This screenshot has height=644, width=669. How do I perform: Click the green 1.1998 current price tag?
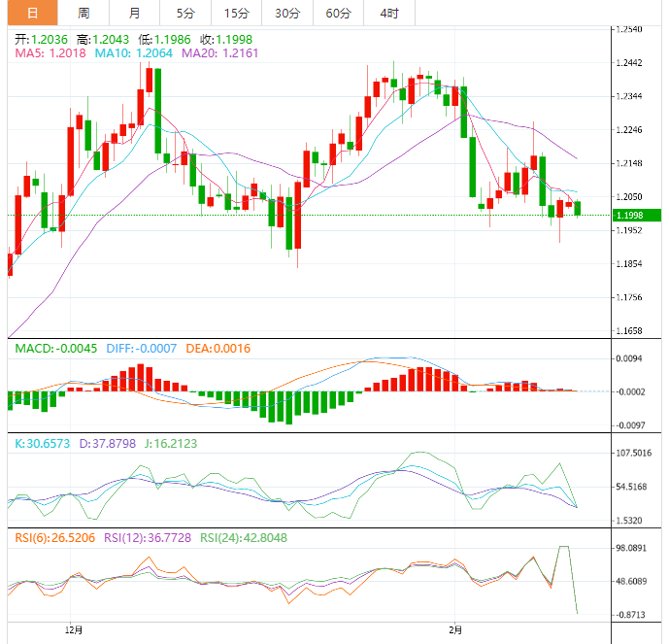point(638,215)
